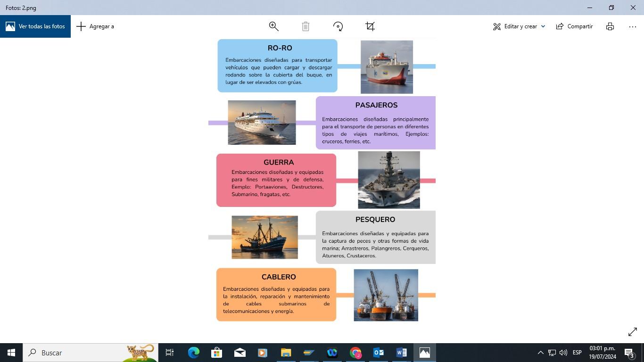Click the cruise ship picture
Image resolution: width=644 pixels, height=362 pixels.
[x=262, y=123]
